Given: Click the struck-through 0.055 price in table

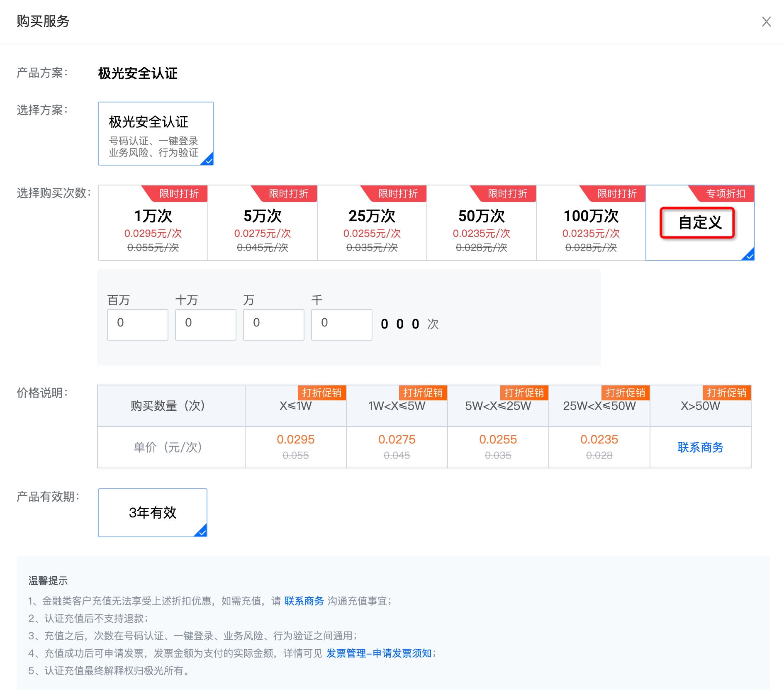Looking at the screenshot, I should [296, 455].
